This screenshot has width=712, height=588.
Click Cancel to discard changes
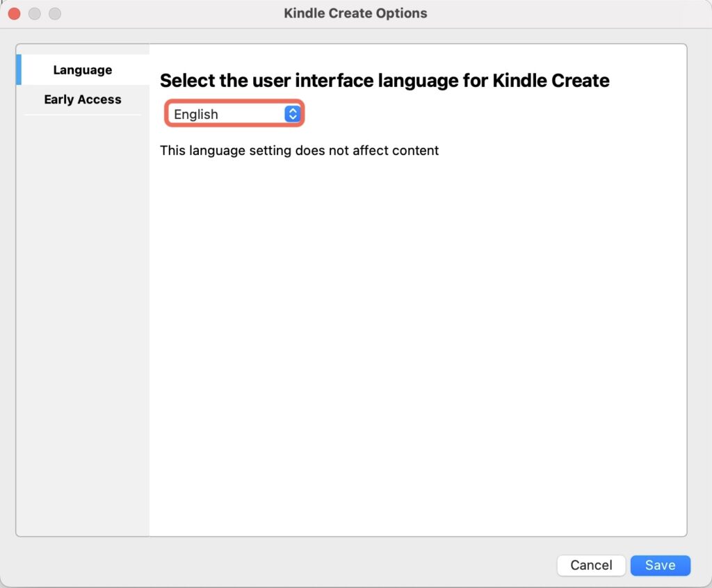[x=591, y=565]
